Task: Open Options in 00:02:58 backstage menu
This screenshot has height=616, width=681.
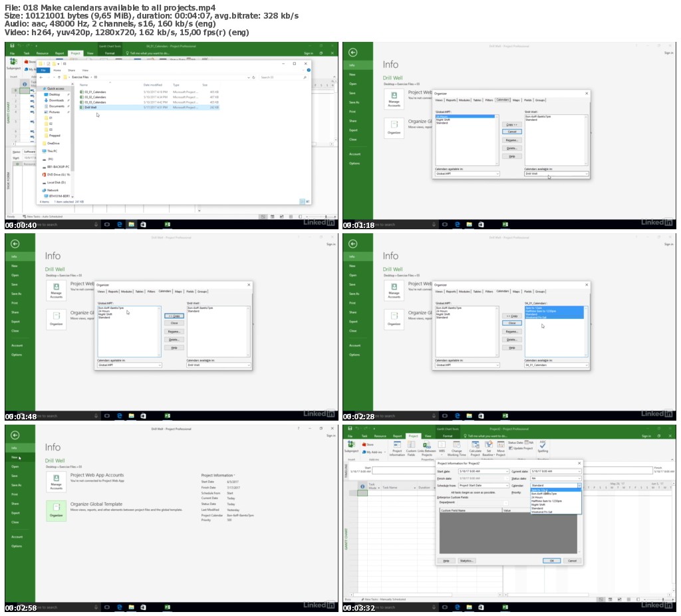Action: point(17,546)
